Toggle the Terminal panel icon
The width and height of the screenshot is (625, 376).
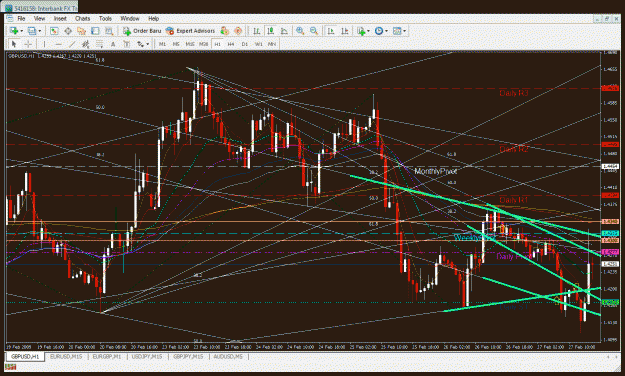pos(95,31)
